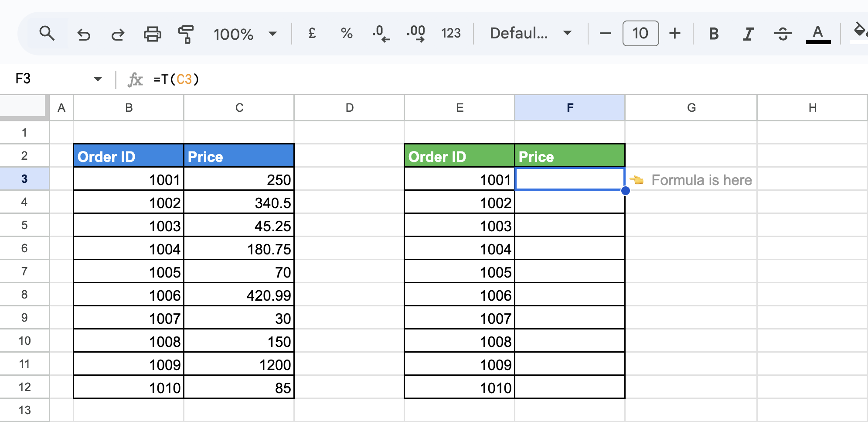This screenshot has width=868, height=422.
Task: Format as currency with pound icon
Action: [x=312, y=33]
